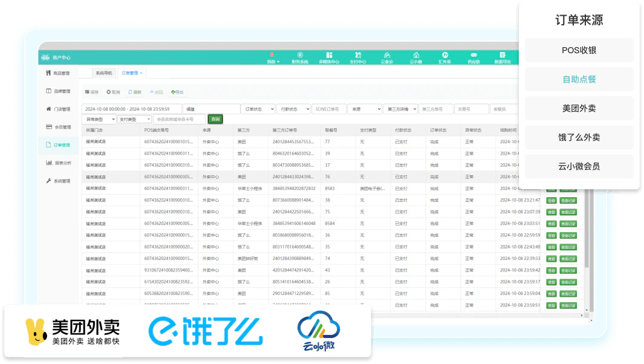Screen dimensions: 644x364
Task: Open 品牌管理 in the left sidebar
Action: click(x=58, y=91)
